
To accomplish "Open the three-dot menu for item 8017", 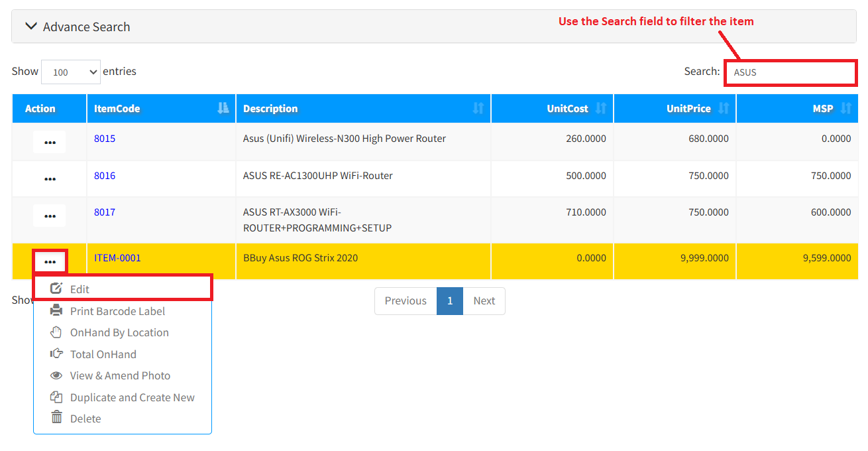I will point(50,215).
